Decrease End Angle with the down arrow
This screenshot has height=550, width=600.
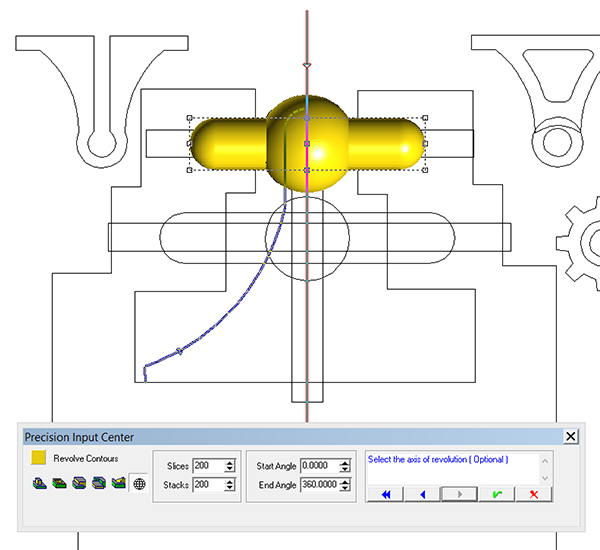click(x=344, y=488)
